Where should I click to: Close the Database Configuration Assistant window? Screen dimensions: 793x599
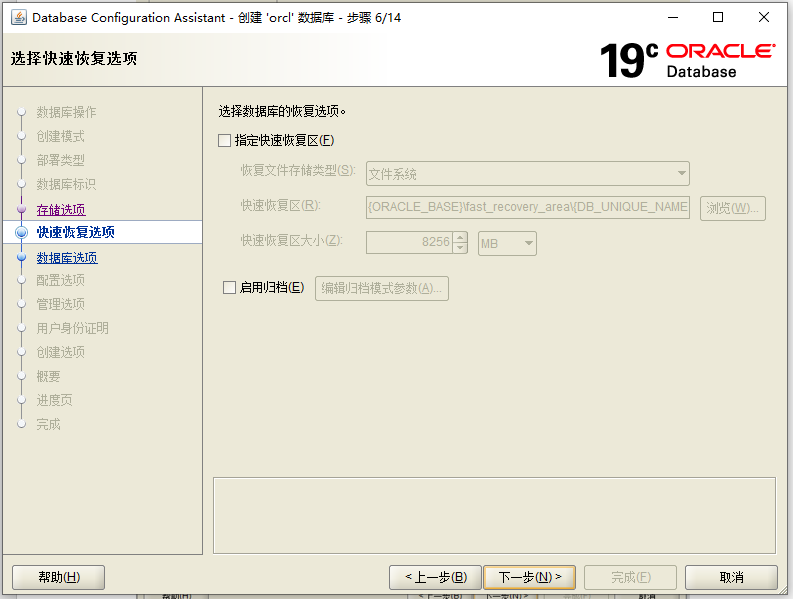tap(764, 17)
